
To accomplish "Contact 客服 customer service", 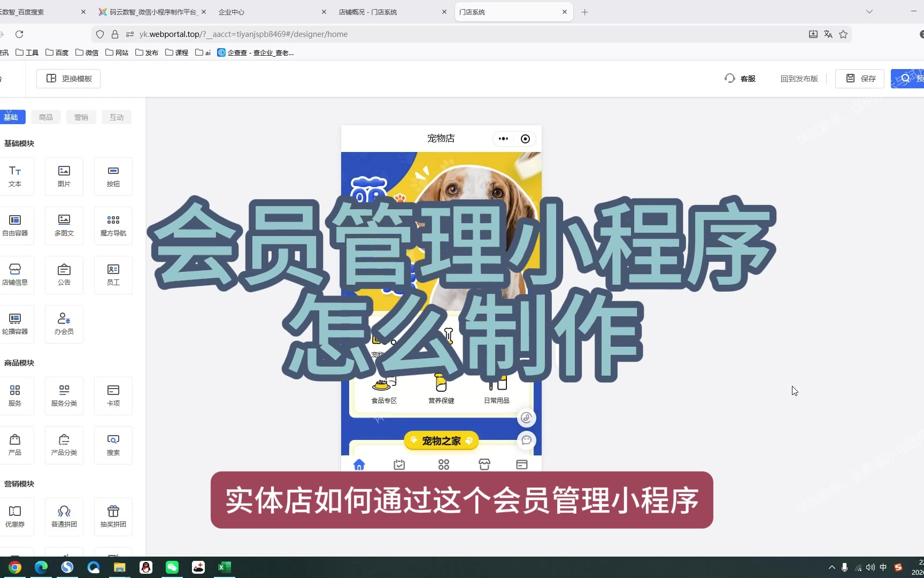I will coord(741,79).
